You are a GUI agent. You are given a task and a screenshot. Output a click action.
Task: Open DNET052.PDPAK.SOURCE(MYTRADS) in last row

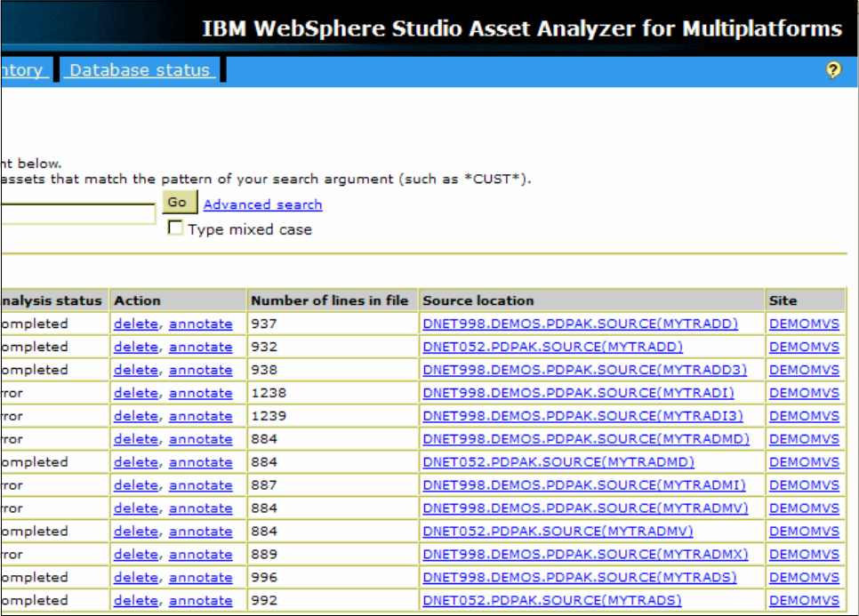click(552, 600)
